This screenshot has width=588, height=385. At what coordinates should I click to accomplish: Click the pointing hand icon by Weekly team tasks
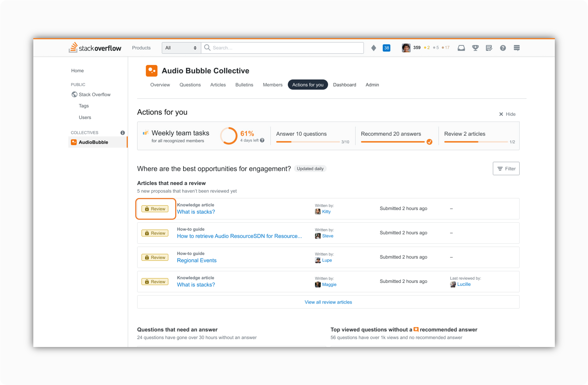[146, 133]
